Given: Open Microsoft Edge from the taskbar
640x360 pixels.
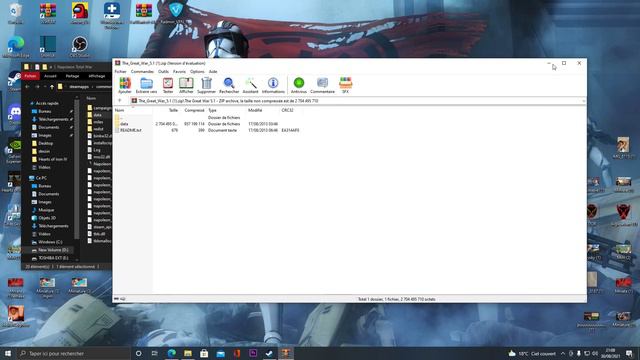Looking at the screenshot, I should coord(171,353).
